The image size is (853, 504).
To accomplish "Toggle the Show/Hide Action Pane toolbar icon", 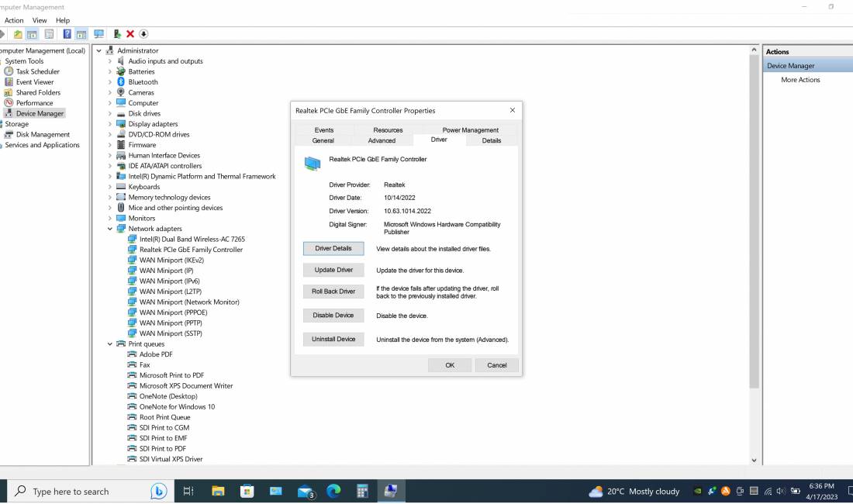I will coord(81,34).
